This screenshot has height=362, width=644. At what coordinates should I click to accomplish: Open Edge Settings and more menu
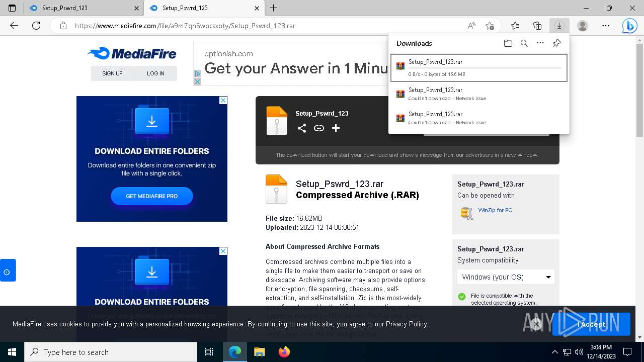click(x=606, y=26)
